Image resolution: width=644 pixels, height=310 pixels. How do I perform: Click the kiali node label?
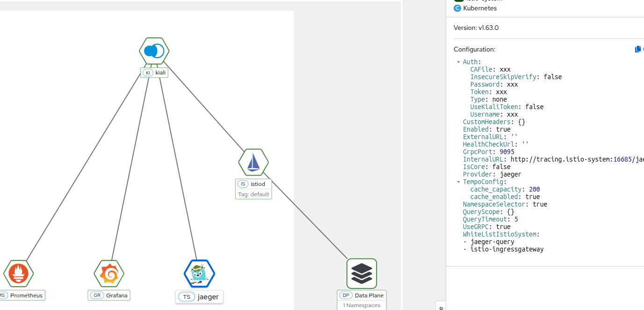pyautogui.click(x=154, y=73)
